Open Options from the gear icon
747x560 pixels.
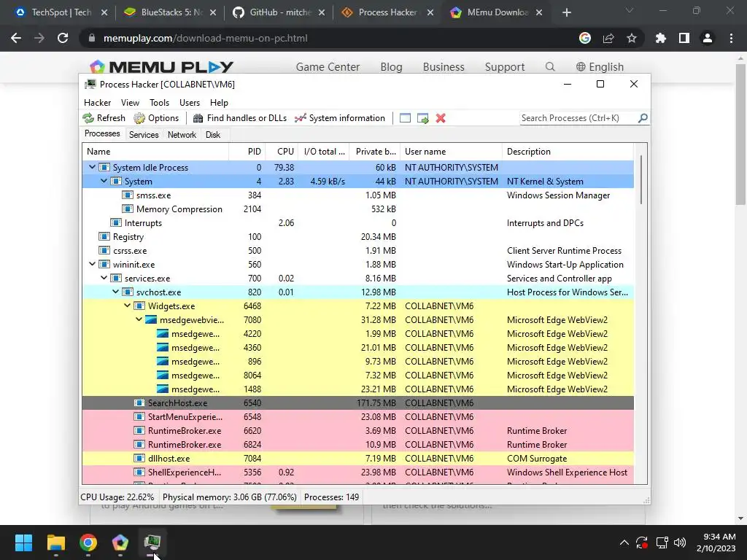[x=139, y=118]
